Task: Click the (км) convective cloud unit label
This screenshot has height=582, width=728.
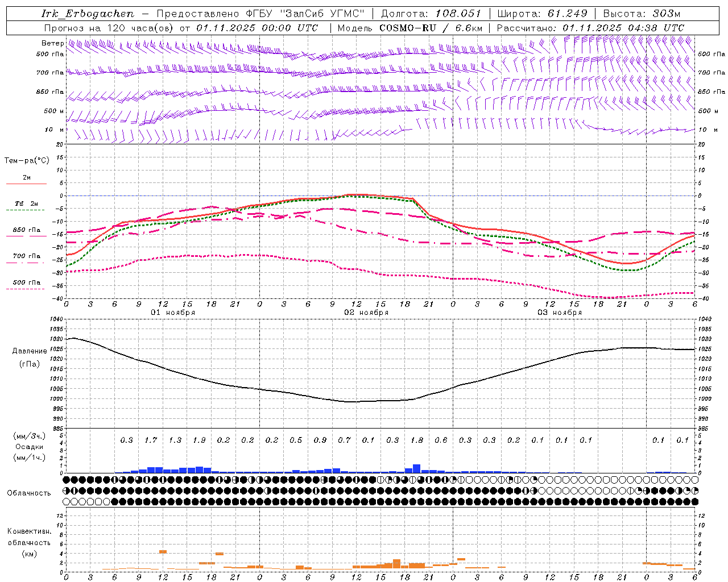Action: (29, 554)
